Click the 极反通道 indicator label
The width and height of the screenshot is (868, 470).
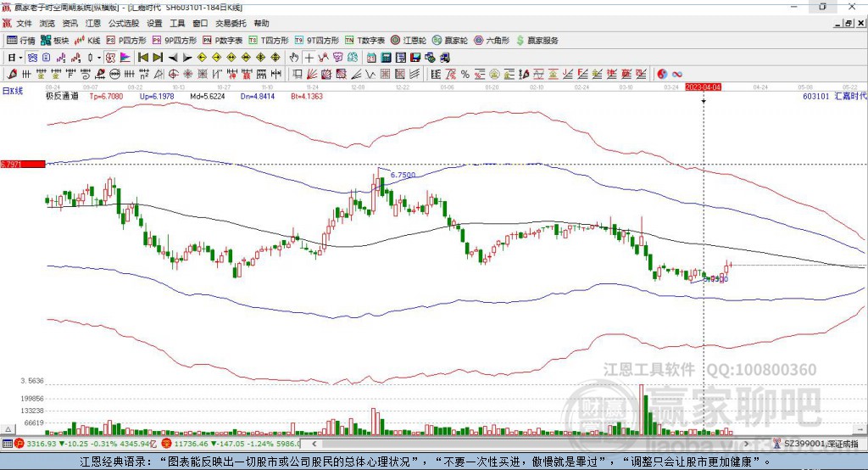coord(62,96)
